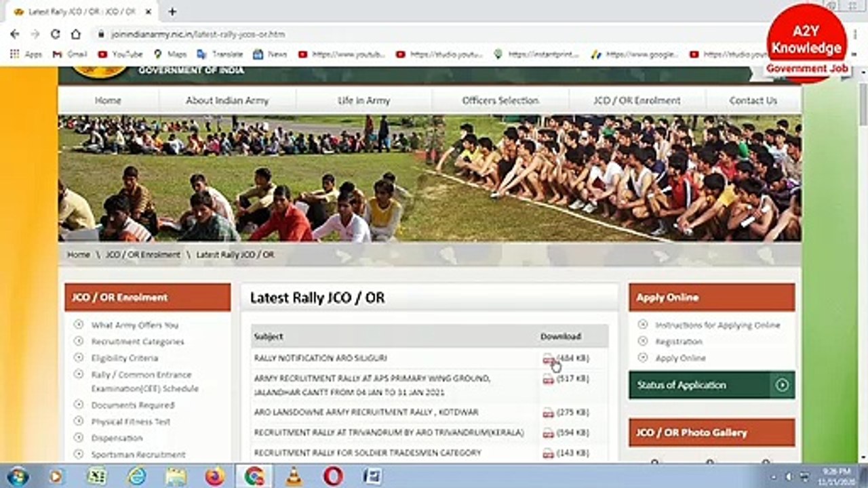The width and height of the screenshot is (868, 488).
Task: Open Firefox from the taskbar
Action: click(215, 476)
